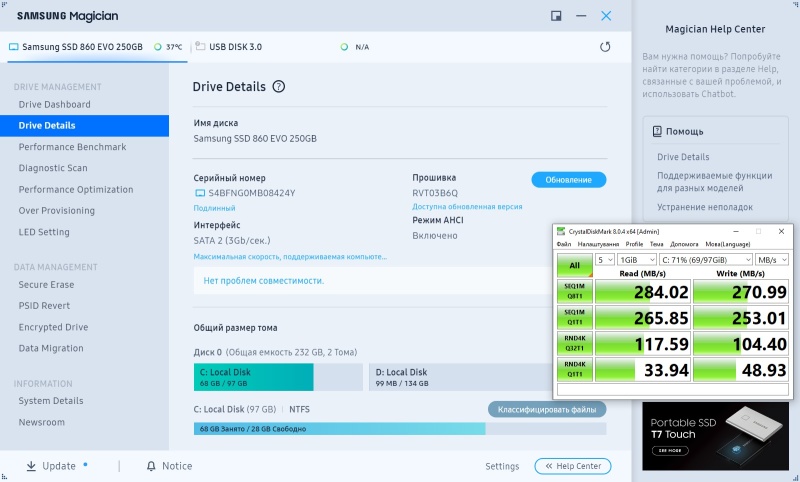This screenshot has width=800, height=482.
Task: Click the Доступна обновленная версия link
Action: pyautogui.click(x=467, y=207)
